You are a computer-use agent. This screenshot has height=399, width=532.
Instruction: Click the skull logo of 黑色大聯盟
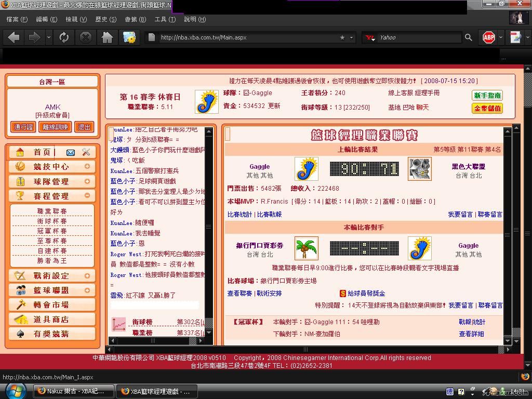419,169
